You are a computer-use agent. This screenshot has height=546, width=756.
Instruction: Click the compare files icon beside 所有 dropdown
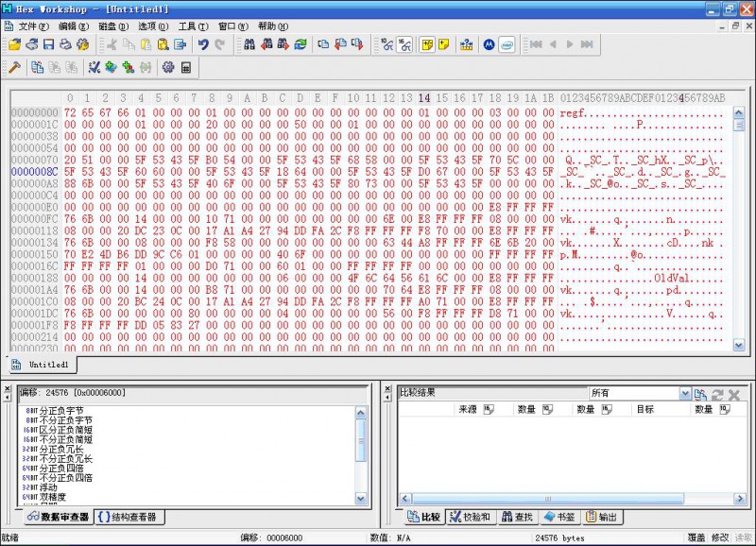tap(700, 395)
